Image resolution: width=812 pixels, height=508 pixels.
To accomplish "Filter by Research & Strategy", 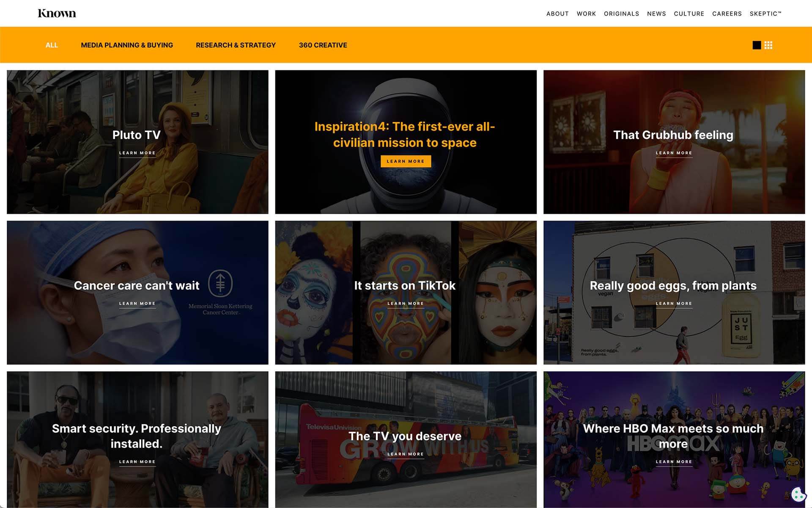I will pyautogui.click(x=236, y=45).
